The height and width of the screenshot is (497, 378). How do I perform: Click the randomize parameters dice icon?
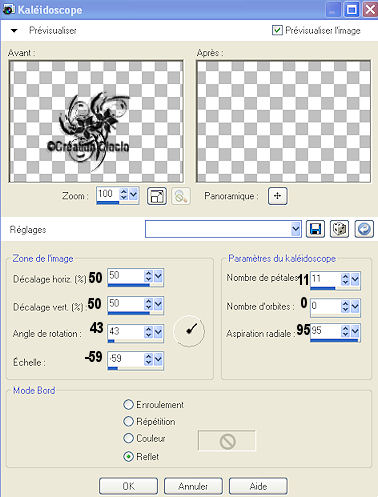(x=339, y=229)
